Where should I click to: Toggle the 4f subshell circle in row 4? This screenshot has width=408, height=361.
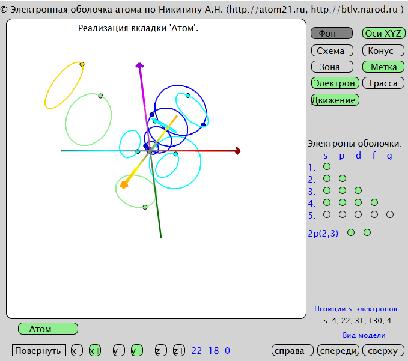pyautogui.click(x=374, y=202)
